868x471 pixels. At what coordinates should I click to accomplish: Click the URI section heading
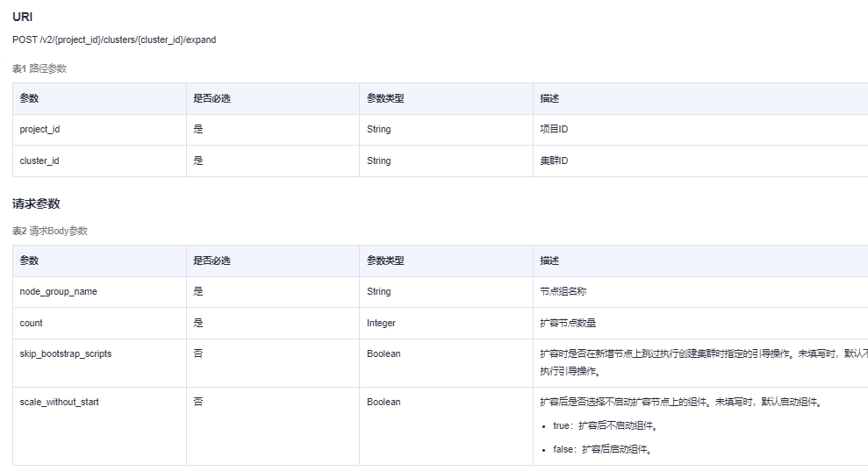23,17
